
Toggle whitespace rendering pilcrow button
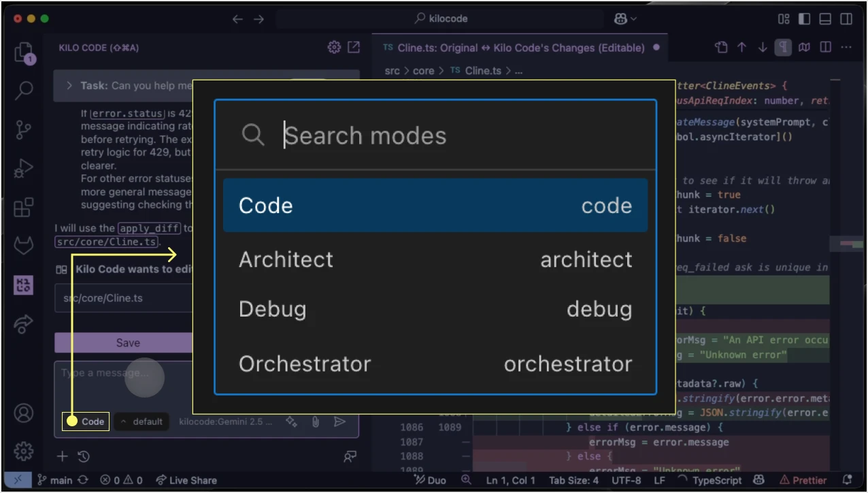(x=784, y=48)
